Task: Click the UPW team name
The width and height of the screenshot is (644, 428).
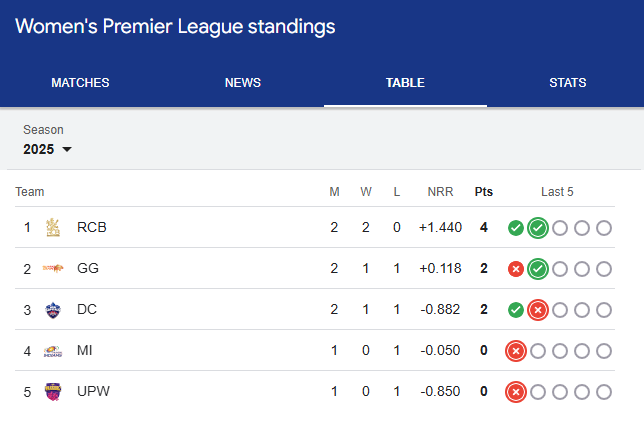Action: pyautogui.click(x=94, y=392)
